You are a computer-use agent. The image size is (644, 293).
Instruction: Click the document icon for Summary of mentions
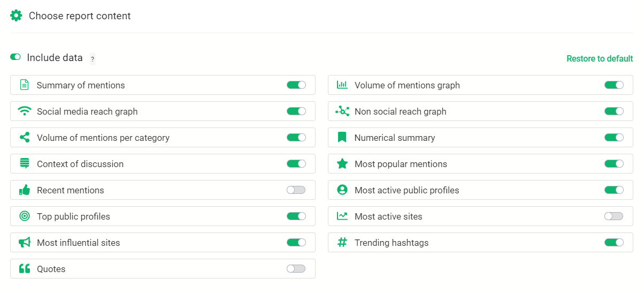[x=24, y=85]
